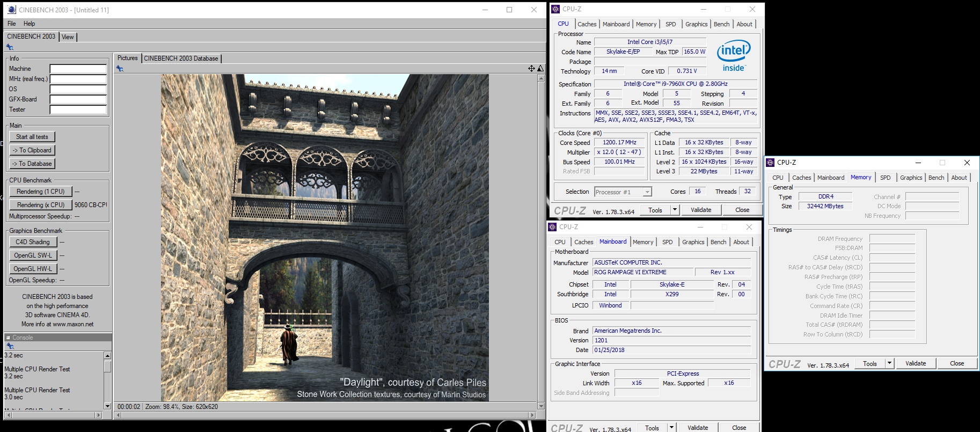The image size is (980, 432).
Task: Click the pin icon in Console panel
Action: coord(10,346)
